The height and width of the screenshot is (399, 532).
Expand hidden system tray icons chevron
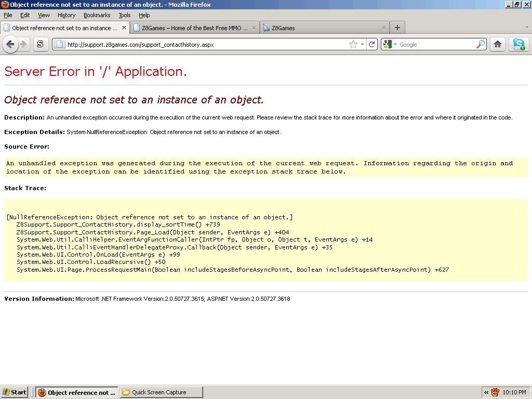pyautogui.click(x=486, y=392)
